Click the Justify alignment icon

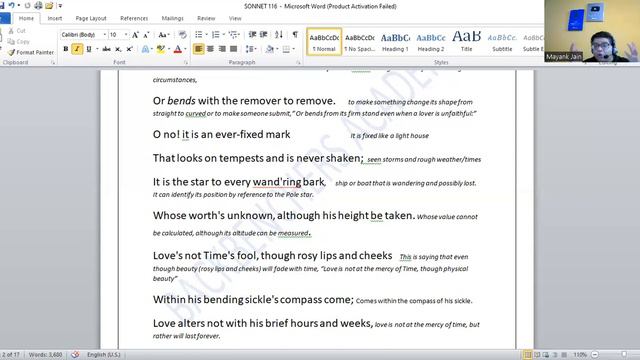point(233,49)
